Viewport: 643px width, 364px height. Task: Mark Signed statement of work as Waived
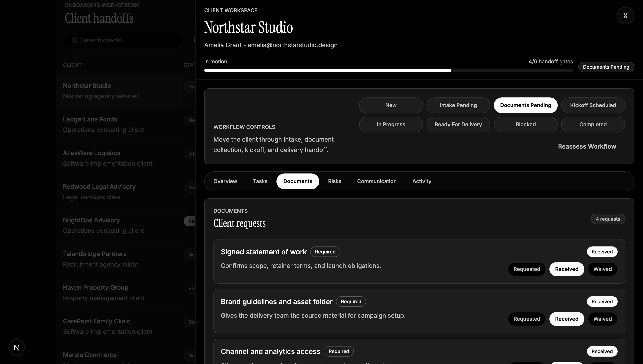coord(603,269)
